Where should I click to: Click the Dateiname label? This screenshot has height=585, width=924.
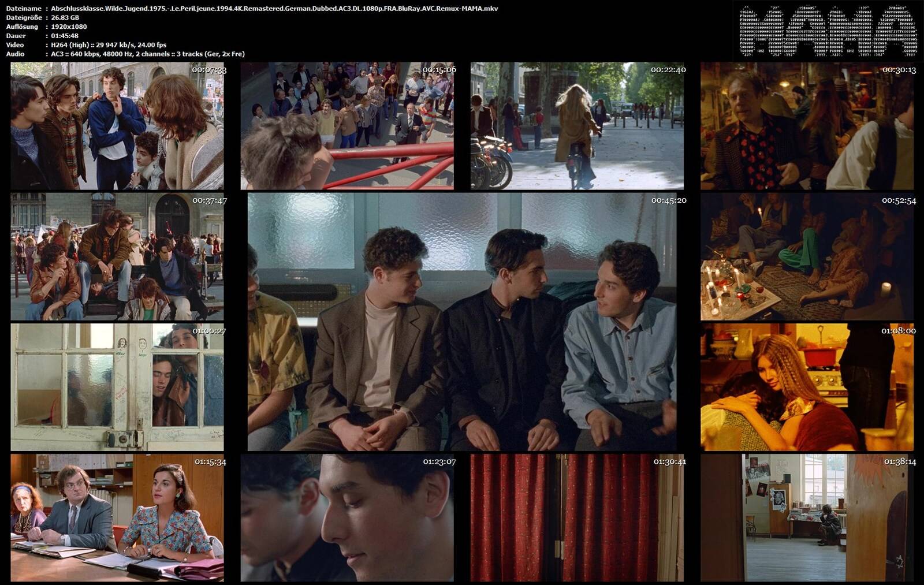point(24,9)
